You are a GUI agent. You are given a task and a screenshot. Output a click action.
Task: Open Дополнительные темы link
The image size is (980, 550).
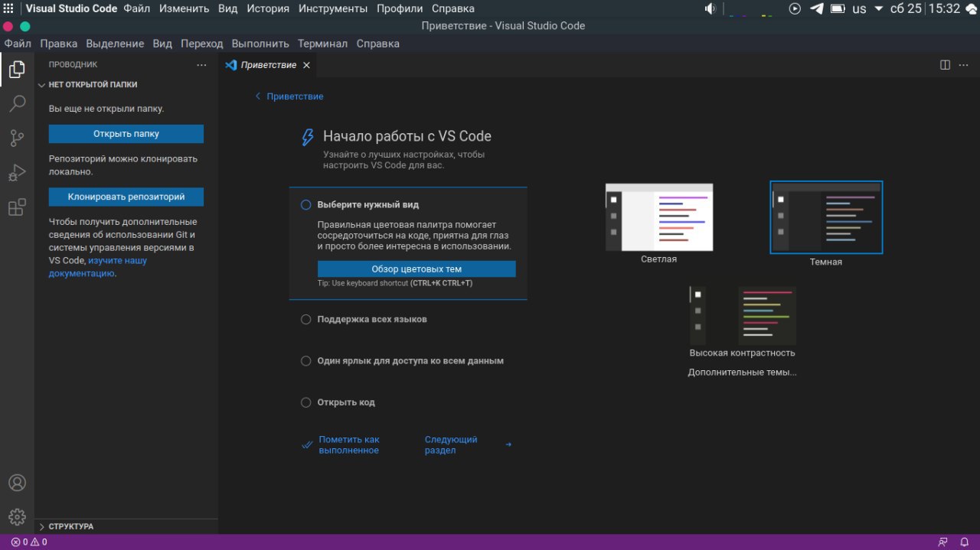743,373
